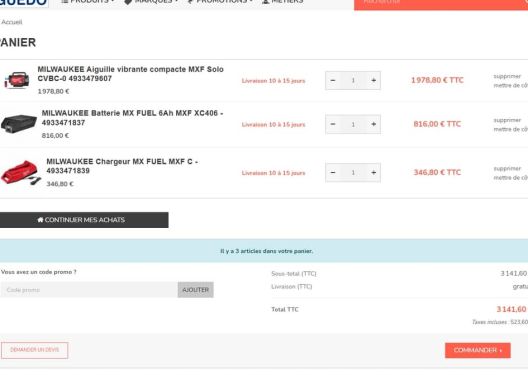528x380 pixels.
Task: Click the Sous-total (TTC) label
Action: pos(294,274)
